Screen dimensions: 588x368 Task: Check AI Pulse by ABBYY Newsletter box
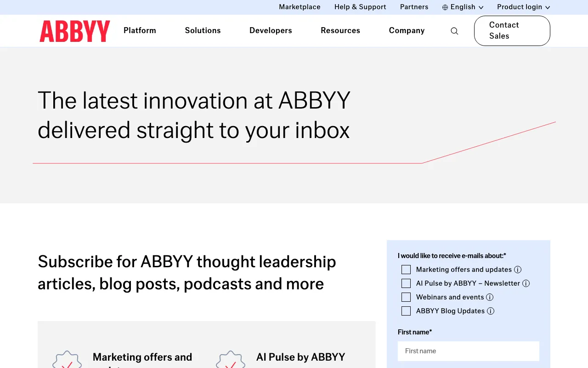pos(406,283)
